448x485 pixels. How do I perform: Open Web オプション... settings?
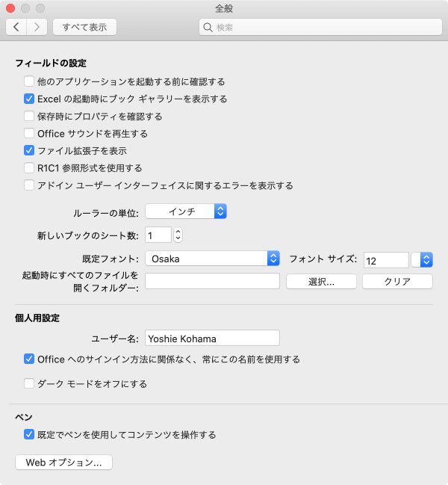tap(63, 463)
